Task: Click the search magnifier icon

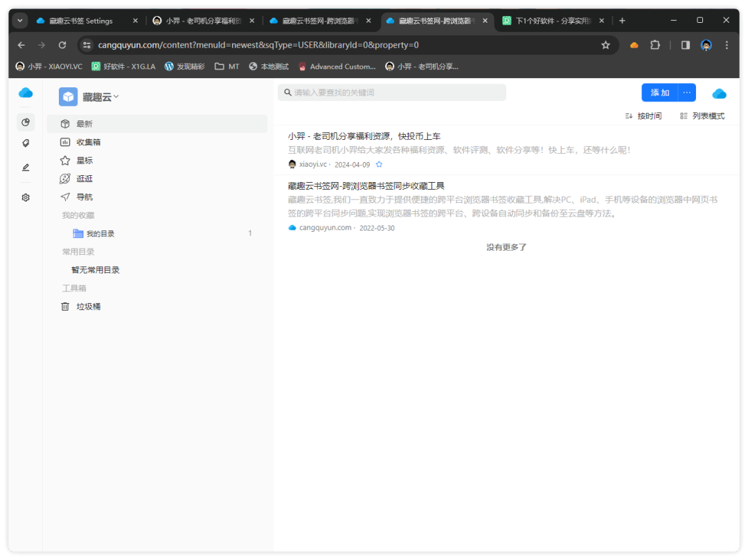Action: tap(287, 93)
